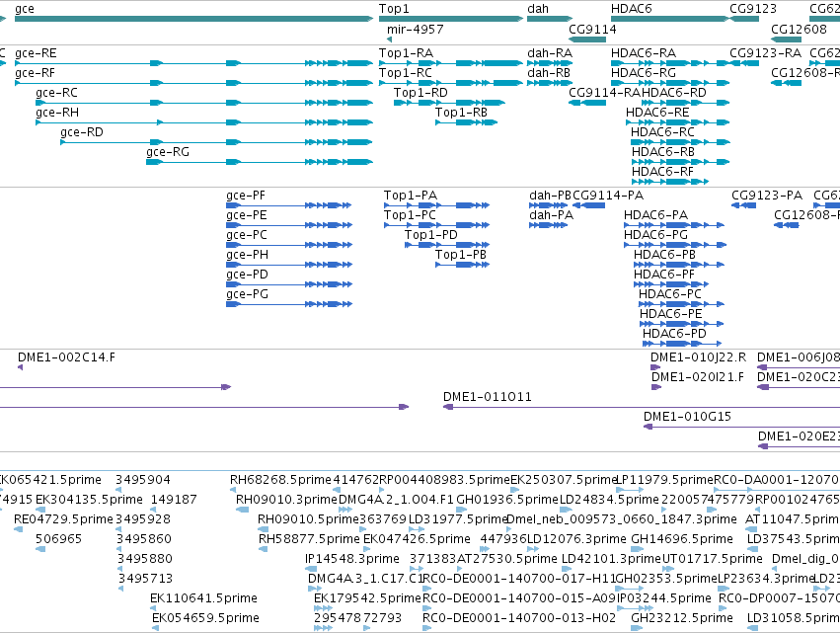Click protein label gce-PH
The height and width of the screenshot is (633, 840).
pyautogui.click(x=248, y=255)
